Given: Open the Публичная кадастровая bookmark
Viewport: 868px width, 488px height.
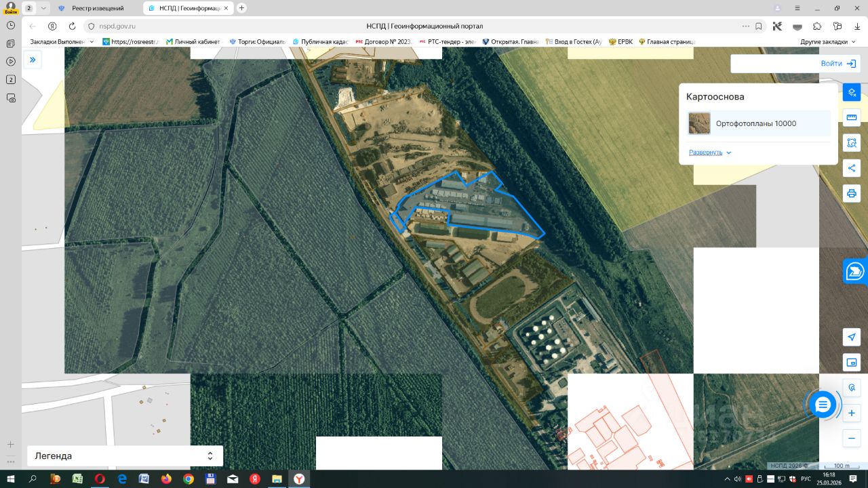Looking at the screenshot, I should (320, 41).
